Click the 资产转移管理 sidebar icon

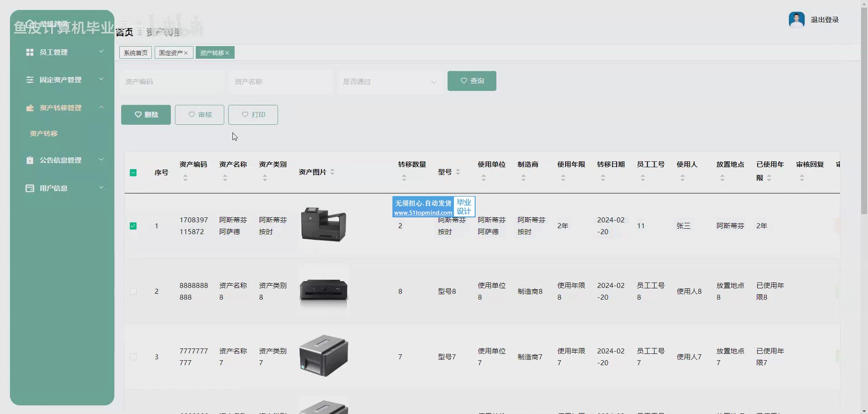[30, 108]
